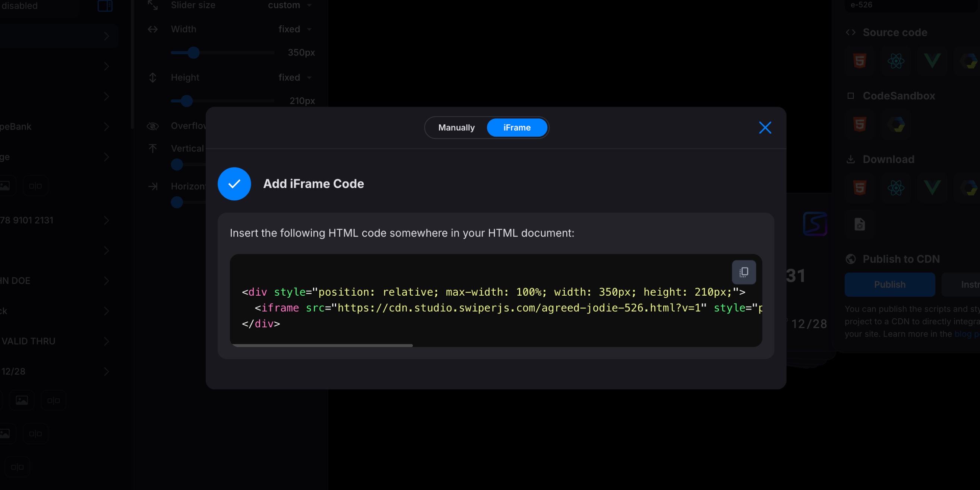Click the Publish button

pos(890,285)
